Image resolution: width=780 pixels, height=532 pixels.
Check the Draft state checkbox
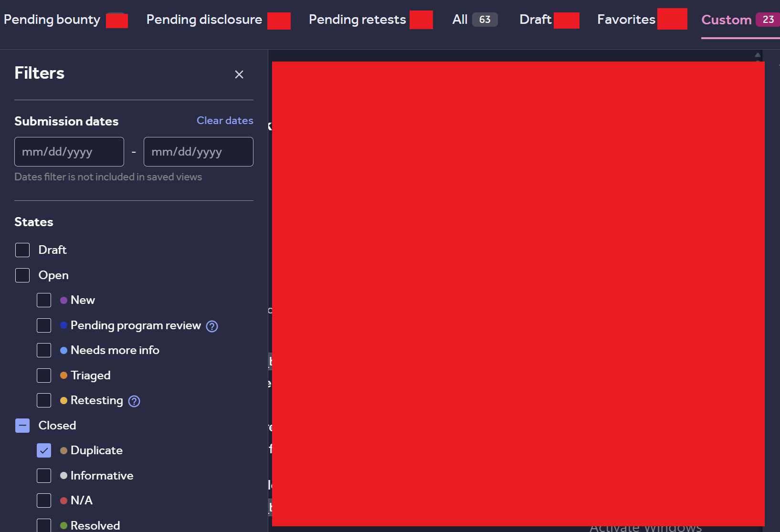click(x=22, y=250)
